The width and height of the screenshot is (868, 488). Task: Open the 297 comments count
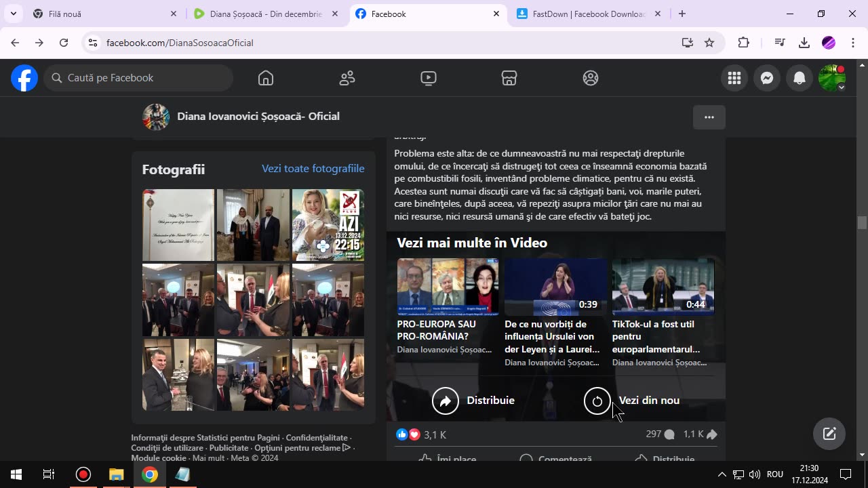click(660, 434)
